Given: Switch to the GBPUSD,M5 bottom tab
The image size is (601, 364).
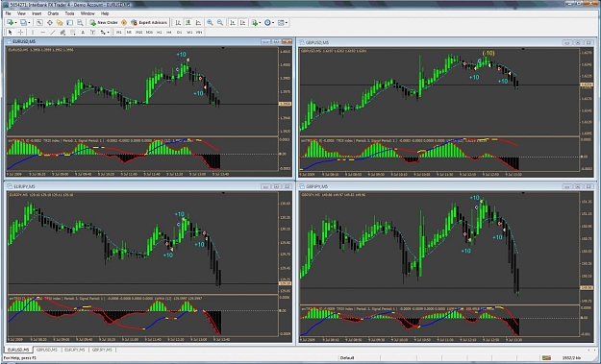Looking at the screenshot, I should tap(47, 350).
